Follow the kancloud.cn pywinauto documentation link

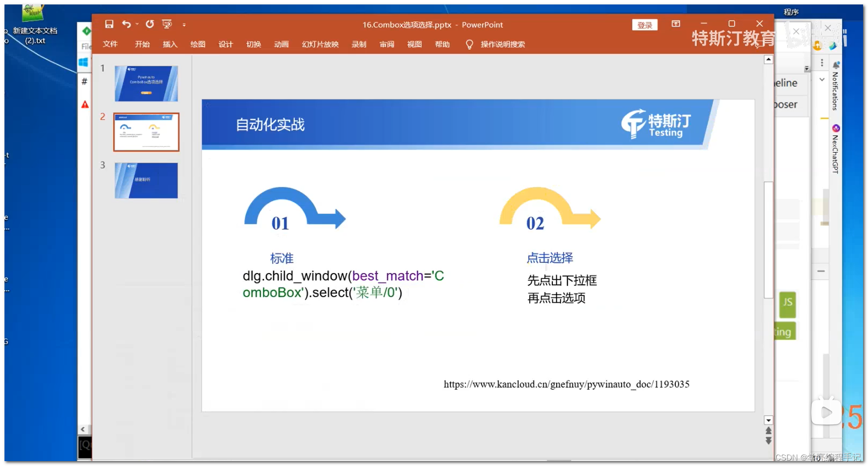(x=566, y=384)
